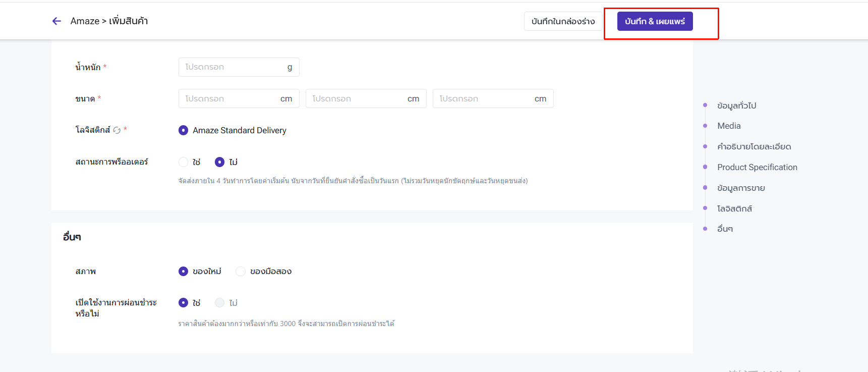
Task: Choose ใช่ for สถานะการพรีออเดอร์
Action: click(x=184, y=162)
